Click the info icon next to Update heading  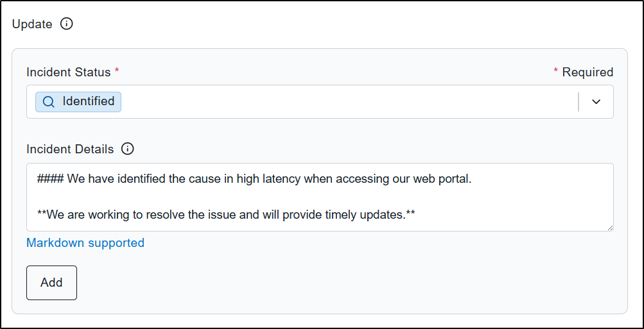click(x=67, y=24)
